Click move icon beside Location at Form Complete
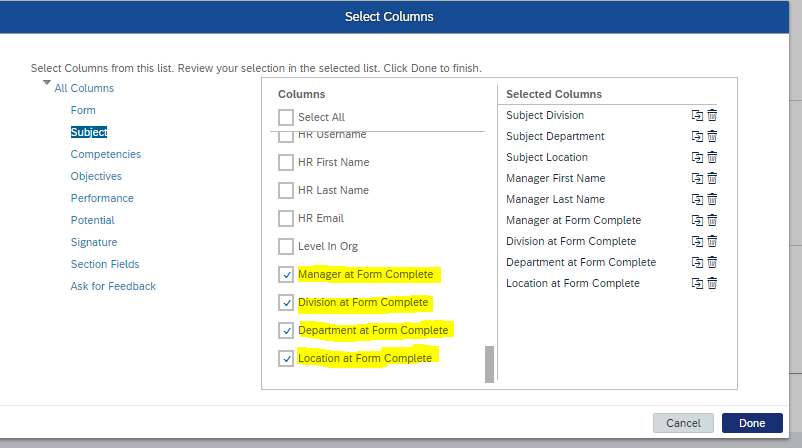 (x=697, y=283)
